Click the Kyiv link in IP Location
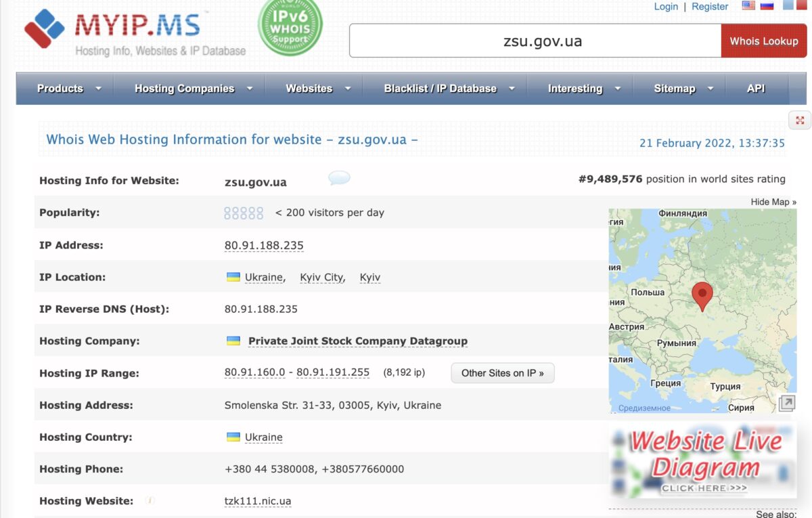This screenshot has height=518, width=812. pyautogui.click(x=370, y=277)
